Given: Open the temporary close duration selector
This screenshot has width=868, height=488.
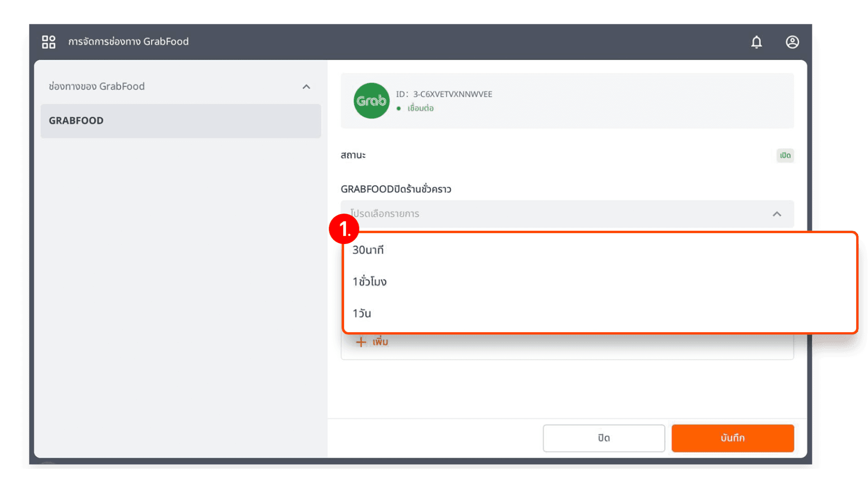Looking at the screenshot, I should click(567, 214).
